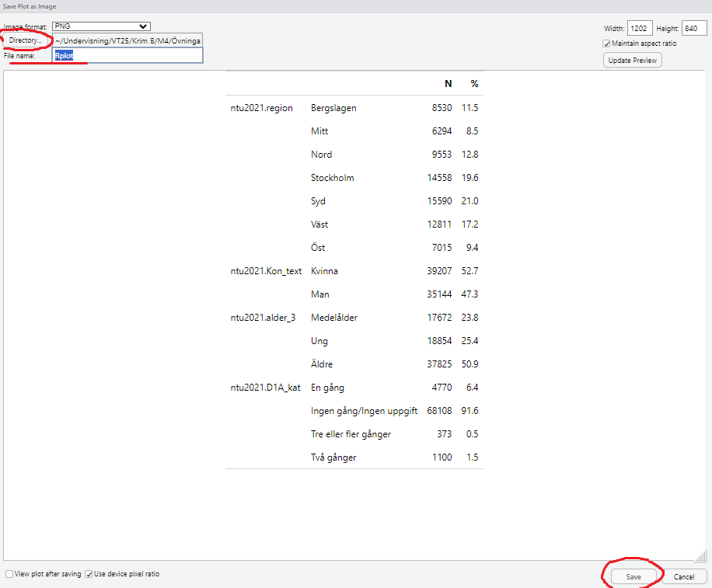Click the directory path text field
Viewport: 712px width, 588px height.
click(x=127, y=40)
